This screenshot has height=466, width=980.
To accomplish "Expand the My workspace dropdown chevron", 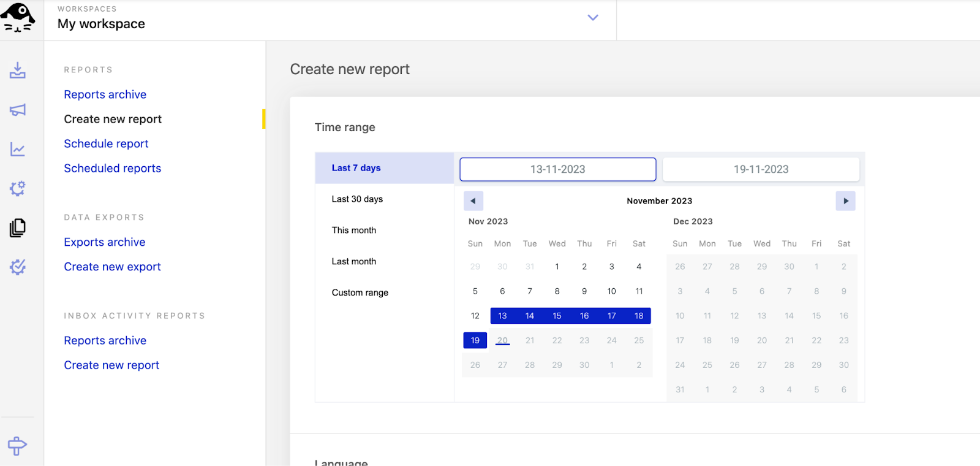I will [592, 18].
